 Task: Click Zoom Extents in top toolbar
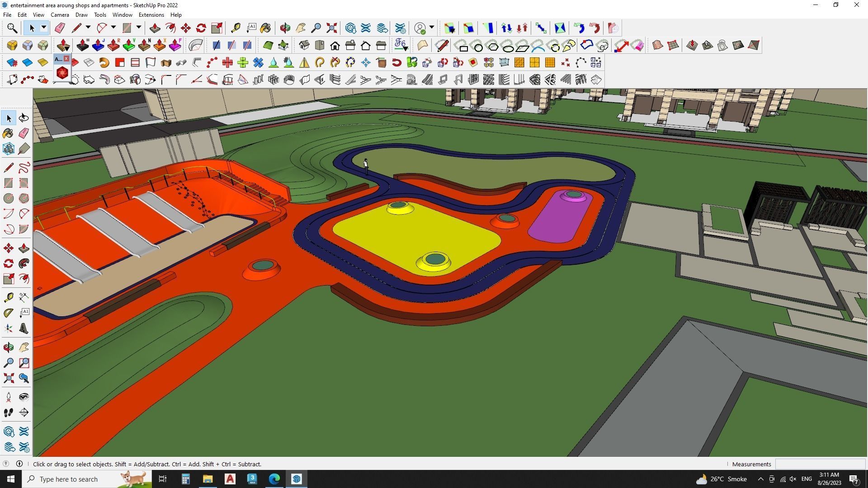(x=332, y=28)
